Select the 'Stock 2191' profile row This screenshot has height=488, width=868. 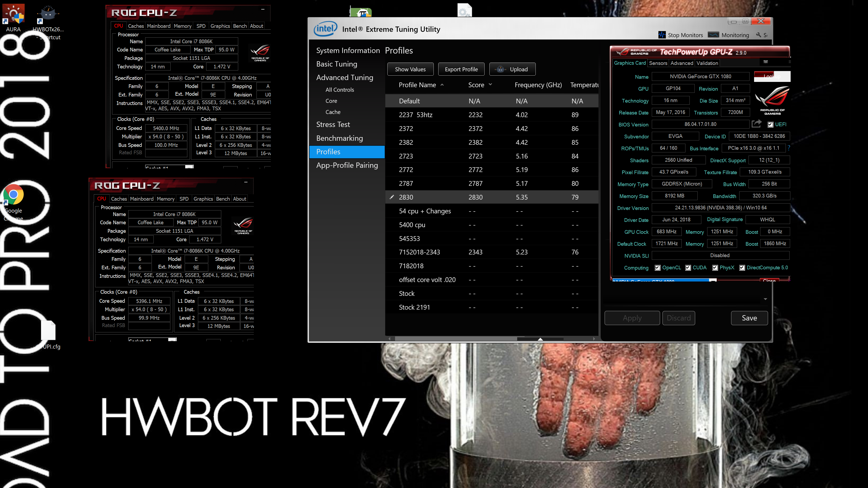[491, 307]
